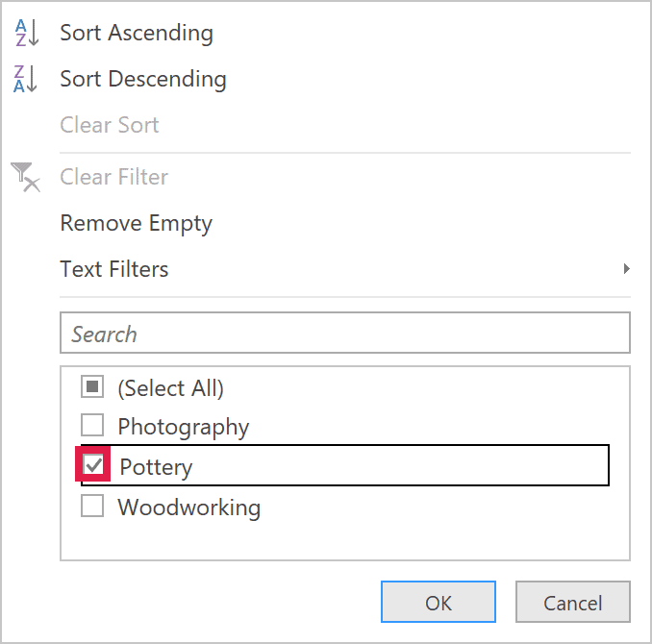Screen dimensions: 652x644
Task: Dismiss the dialog with Cancel
Action: point(573,602)
